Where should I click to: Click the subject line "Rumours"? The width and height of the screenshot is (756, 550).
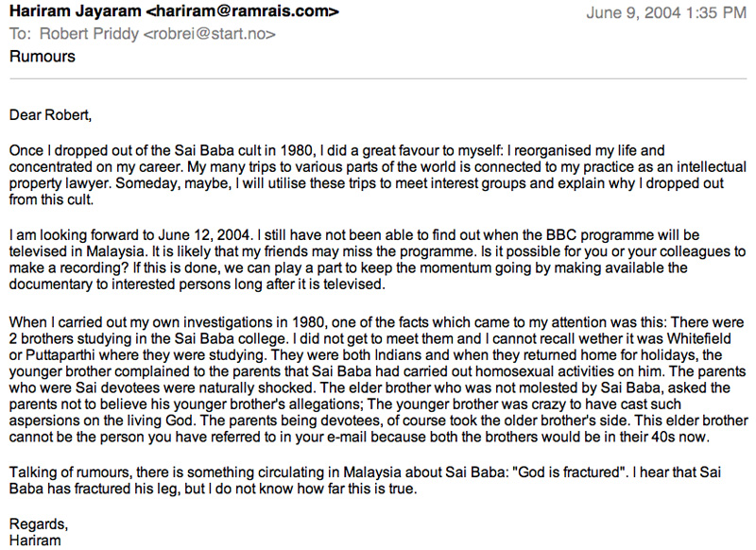click(x=42, y=57)
